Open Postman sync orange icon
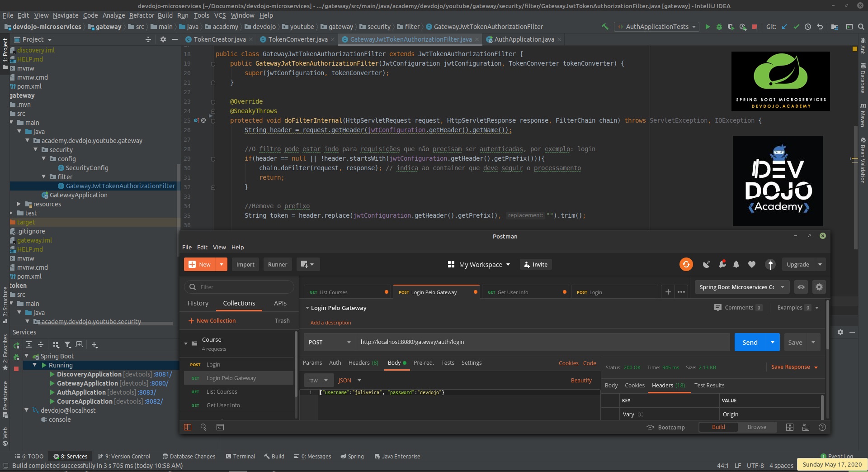The width and height of the screenshot is (868, 472). click(686, 264)
